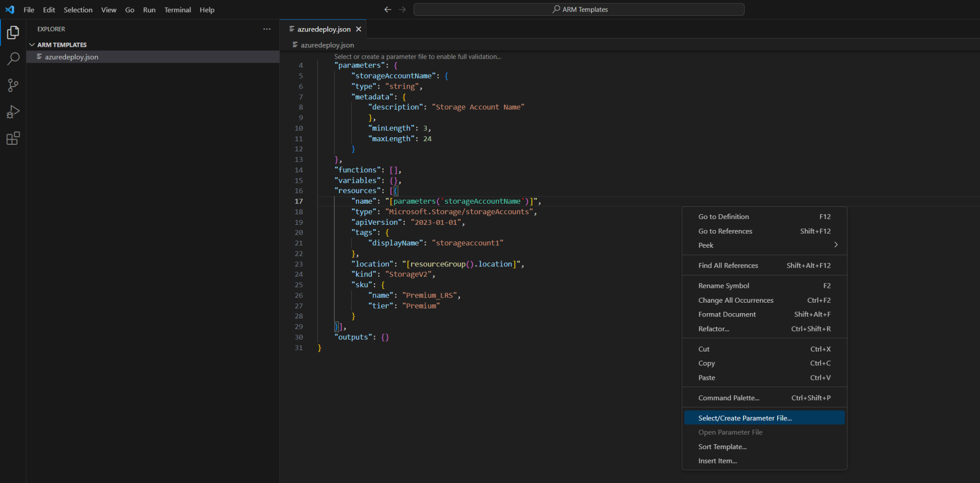Collapse the ARM TEMPLATES folder
The height and width of the screenshot is (483, 980).
pyautogui.click(x=32, y=44)
